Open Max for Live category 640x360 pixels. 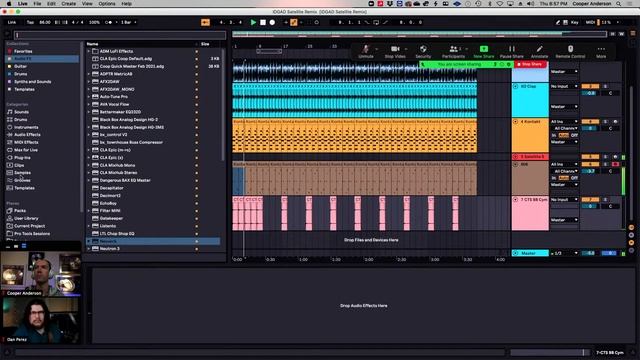26,150
